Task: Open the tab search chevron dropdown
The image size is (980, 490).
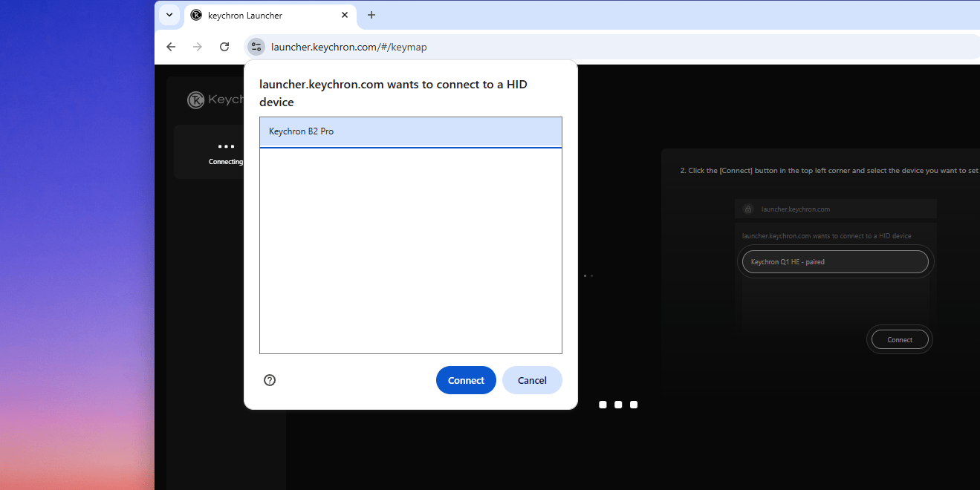Action: coord(169,15)
